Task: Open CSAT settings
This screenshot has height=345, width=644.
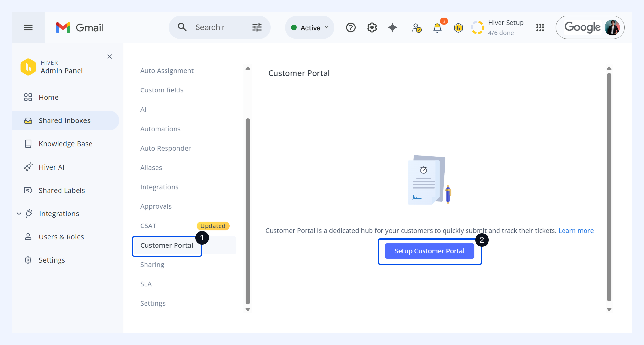Action: [x=148, y=226]
